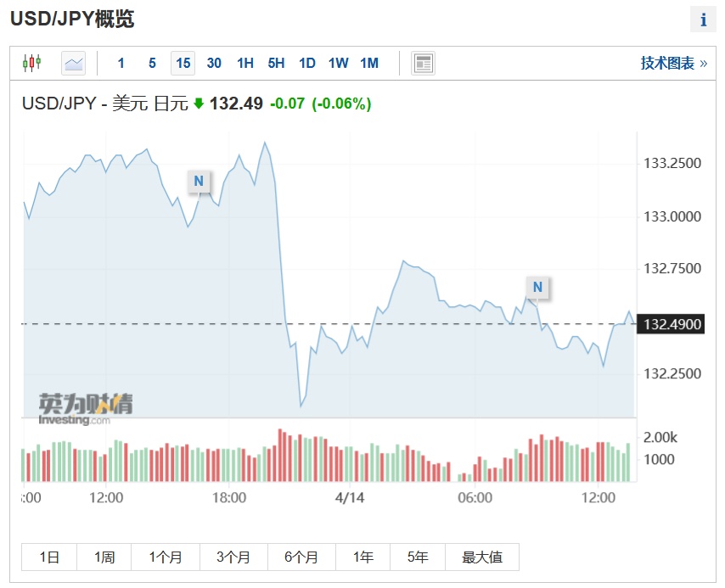The width and height of the screenshot is (725, 588).
Task: Click the first N news marker near 18:00
Action: 199,181
